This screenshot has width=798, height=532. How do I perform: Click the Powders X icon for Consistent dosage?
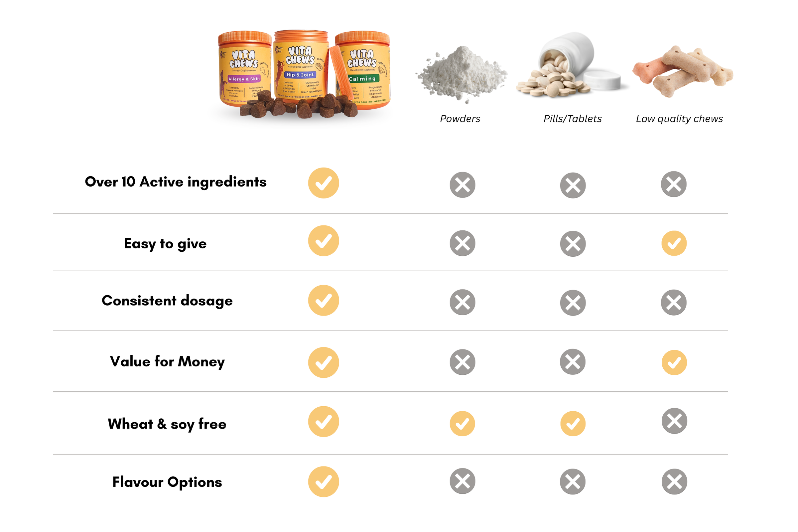click(462, 302)
